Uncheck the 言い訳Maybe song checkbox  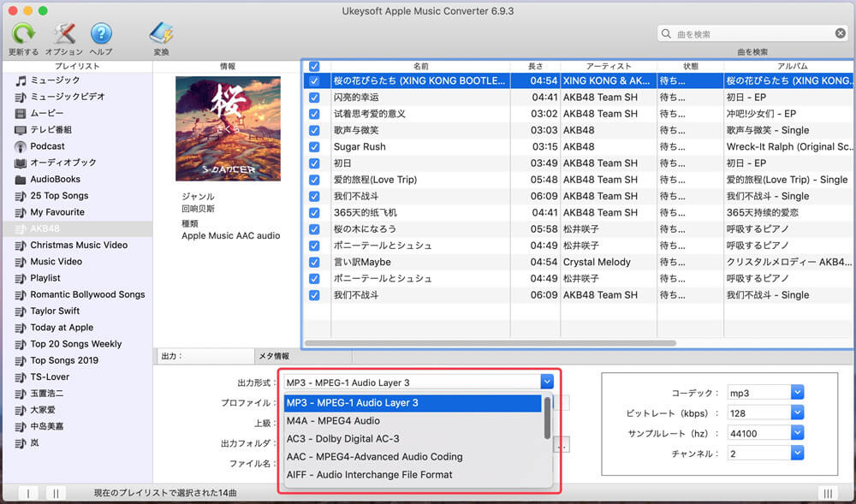click(x=314, y=262)
